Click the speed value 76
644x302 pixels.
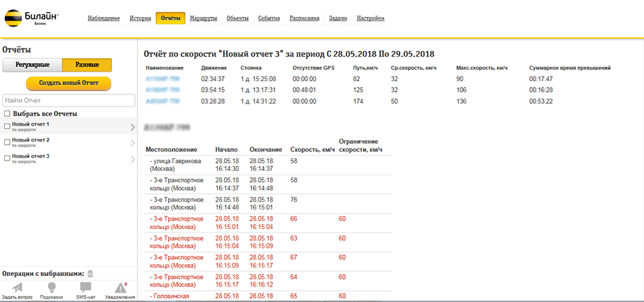click(294, 200)
